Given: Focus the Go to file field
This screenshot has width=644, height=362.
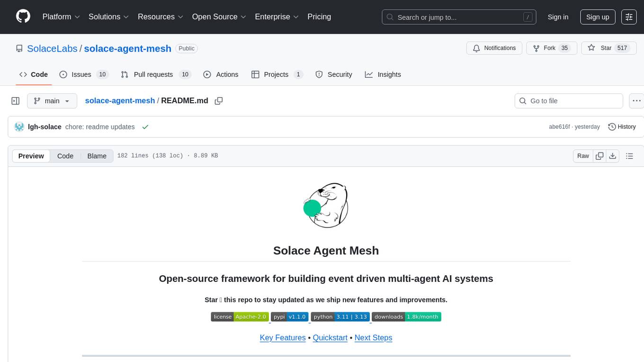Looking at the screenshot, I should [569, 101].
